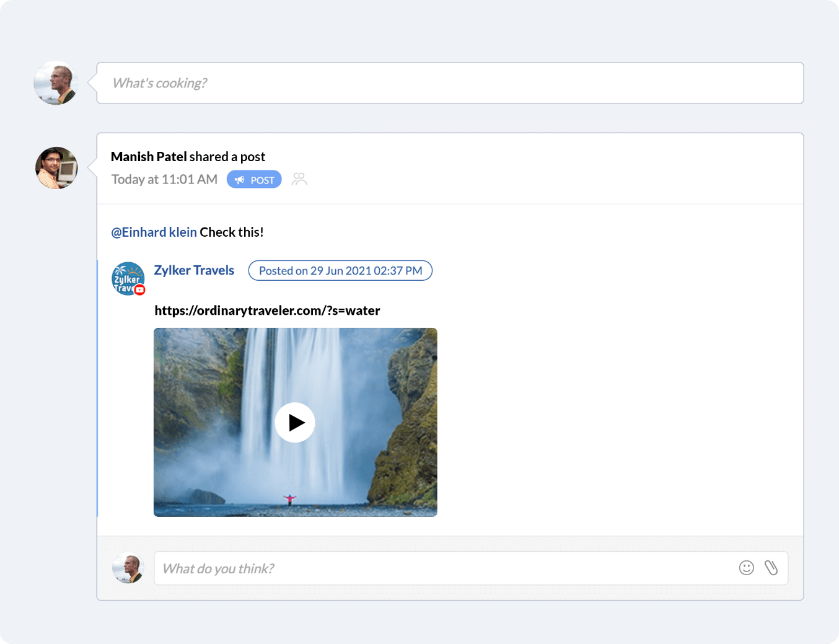Open the @Einhard klein mention

click(154, 232)
